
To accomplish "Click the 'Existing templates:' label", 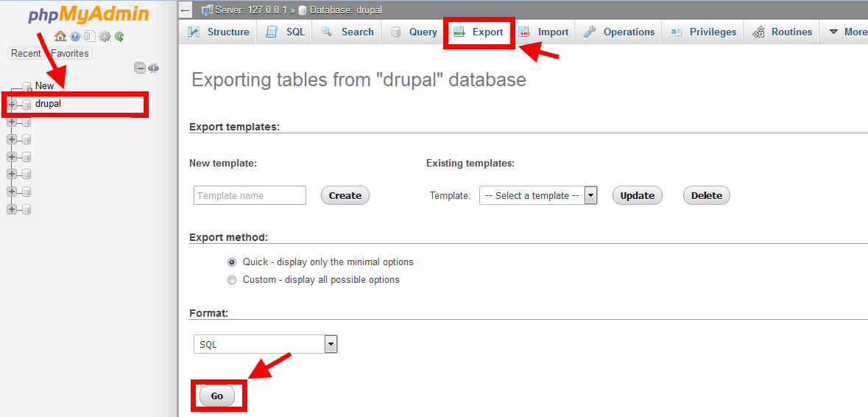I will pyautogui.click(x=470, y=164).
